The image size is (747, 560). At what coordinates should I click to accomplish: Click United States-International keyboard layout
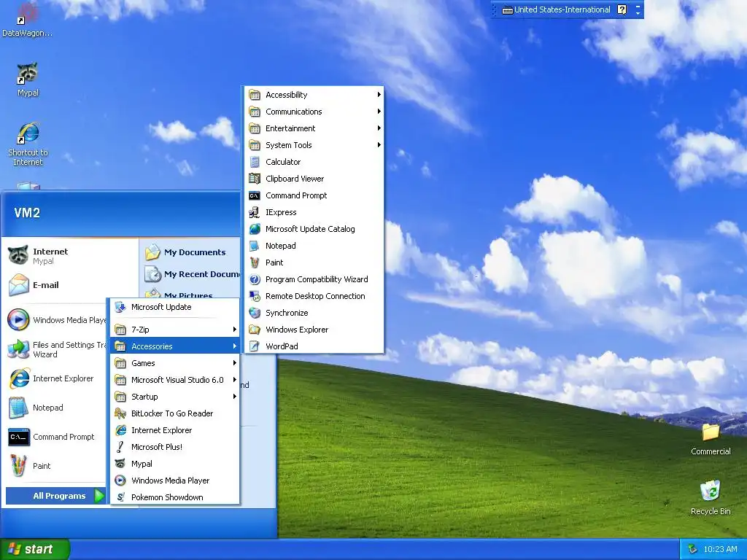coord(556,9)
